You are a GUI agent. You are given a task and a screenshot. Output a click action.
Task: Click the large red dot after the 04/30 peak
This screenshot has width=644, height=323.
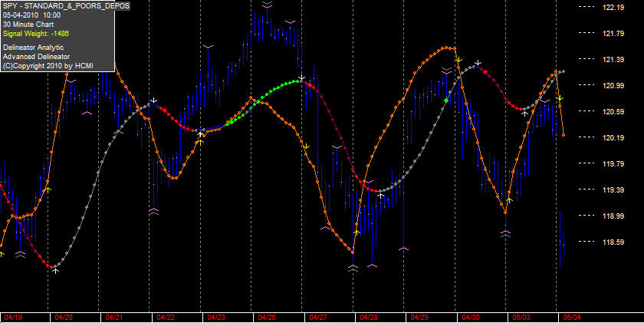pos(485,72)
